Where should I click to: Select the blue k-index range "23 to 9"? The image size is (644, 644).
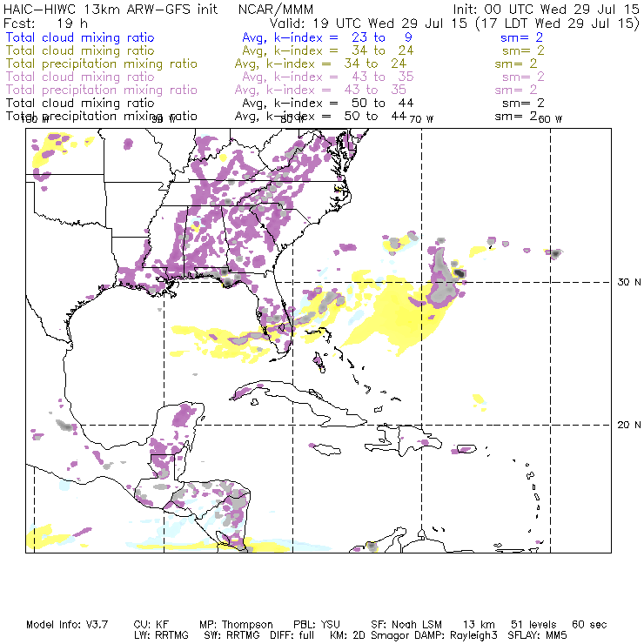(381, 37)
